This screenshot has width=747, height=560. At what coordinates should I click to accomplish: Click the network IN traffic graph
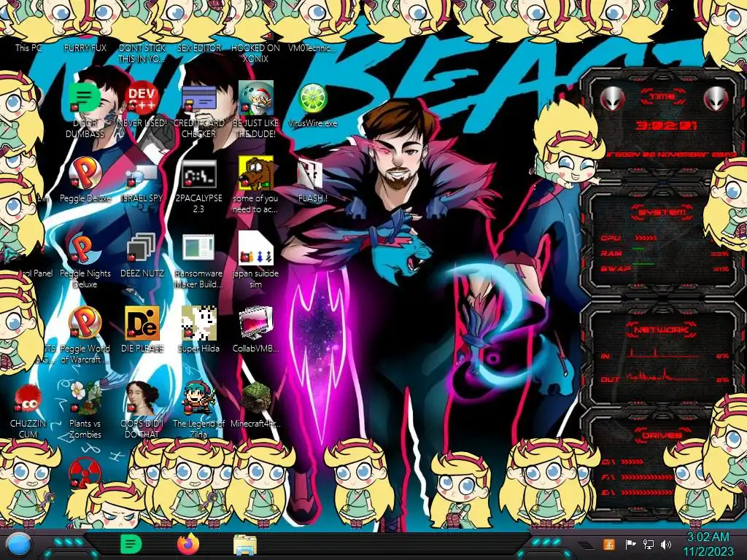(x=664, y=353)
